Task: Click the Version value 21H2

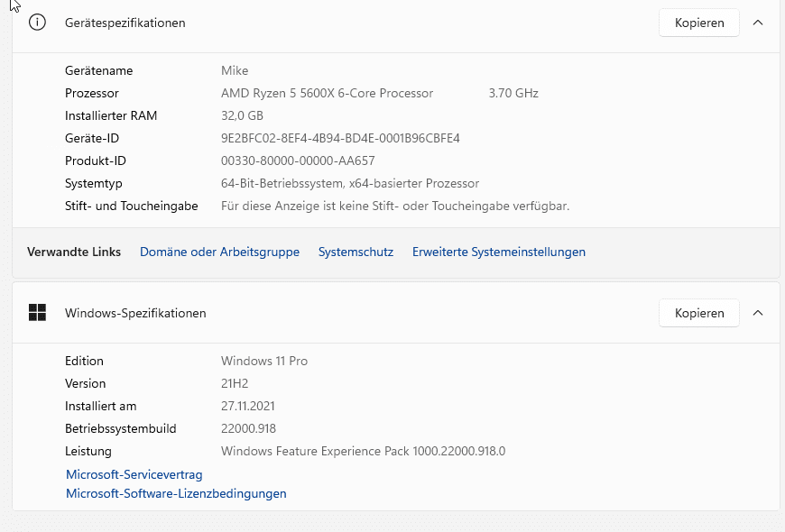Action: [x=235, y=383]
